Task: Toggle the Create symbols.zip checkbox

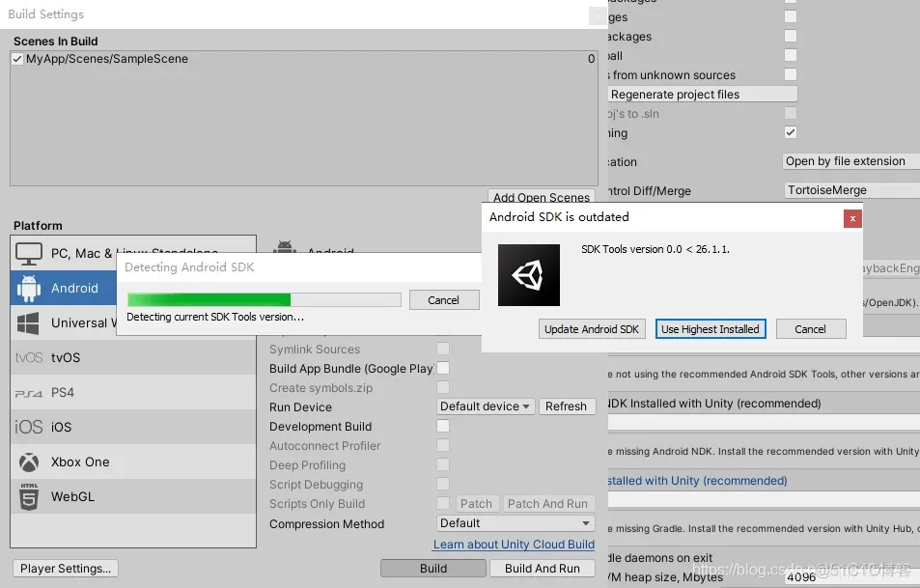Action: point(443,387)
